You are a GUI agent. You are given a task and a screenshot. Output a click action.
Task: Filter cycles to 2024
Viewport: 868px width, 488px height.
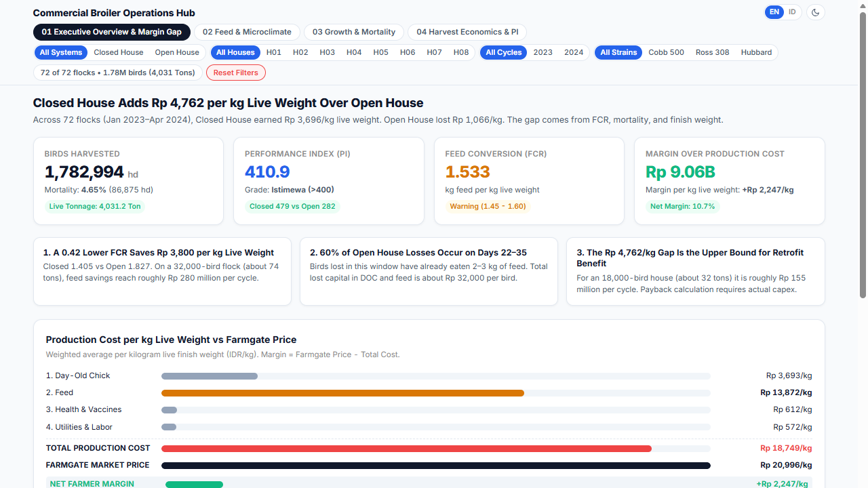[574, 52]
